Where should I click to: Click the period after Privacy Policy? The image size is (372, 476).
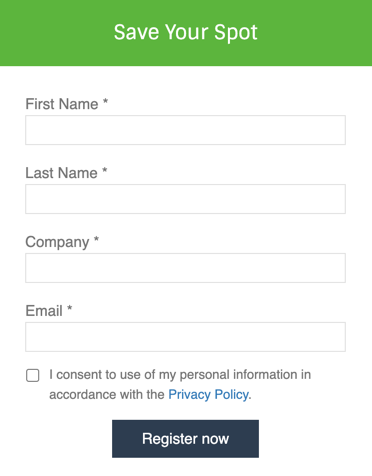[250, 398]
